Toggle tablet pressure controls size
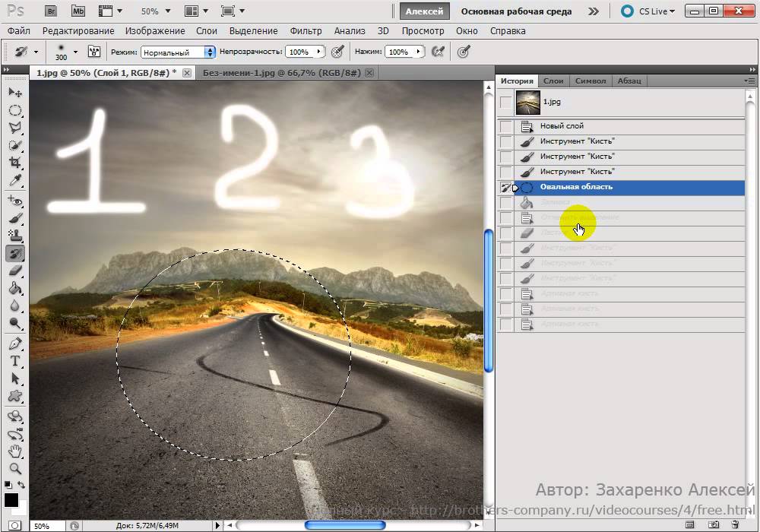Screen dimensions: 760x532 pyautogui.click(x=464, y=52)
